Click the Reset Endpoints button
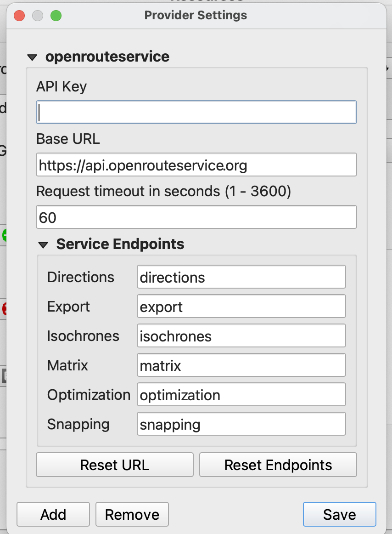Image resolution: width=392 pixels, height=534 pixels. coord(278,465)
